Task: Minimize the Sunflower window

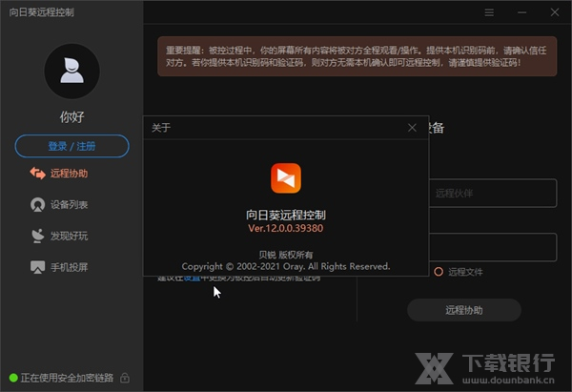Action: (x=521, y=13)
